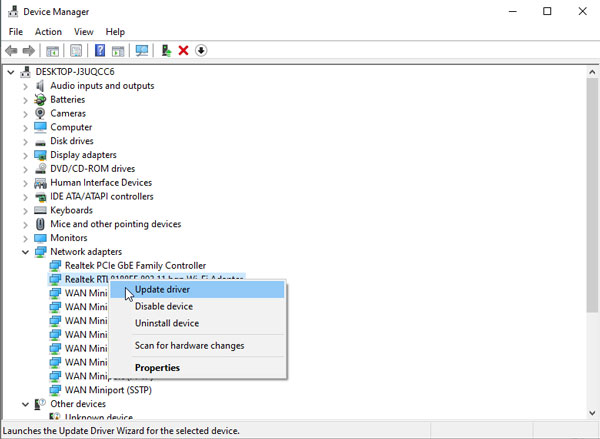Open the Help menu

(x=115, y=32)
